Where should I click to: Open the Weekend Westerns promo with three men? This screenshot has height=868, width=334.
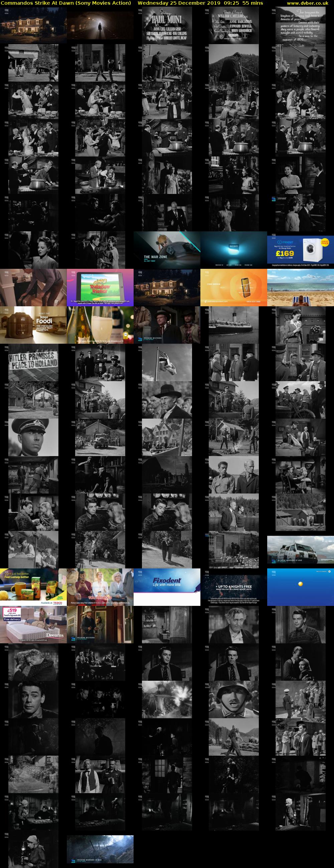click(x=167, y=325)
